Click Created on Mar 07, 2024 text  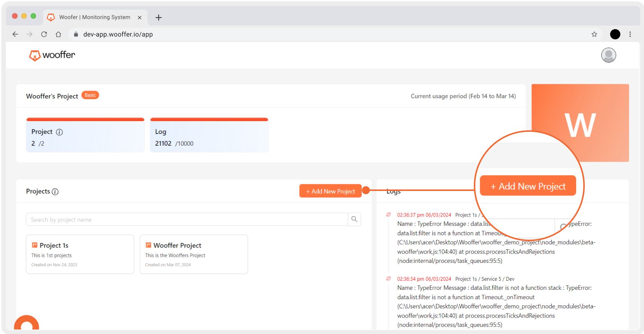coord(168,265)
